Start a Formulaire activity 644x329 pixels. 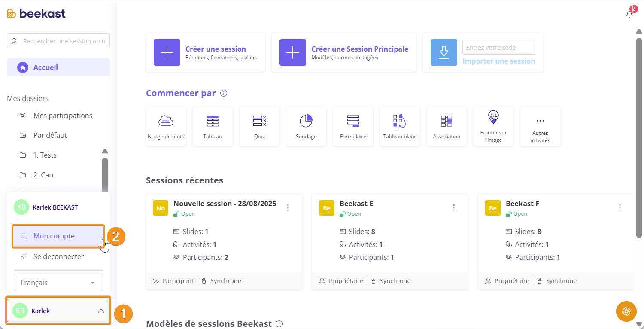tap(353, 127)
